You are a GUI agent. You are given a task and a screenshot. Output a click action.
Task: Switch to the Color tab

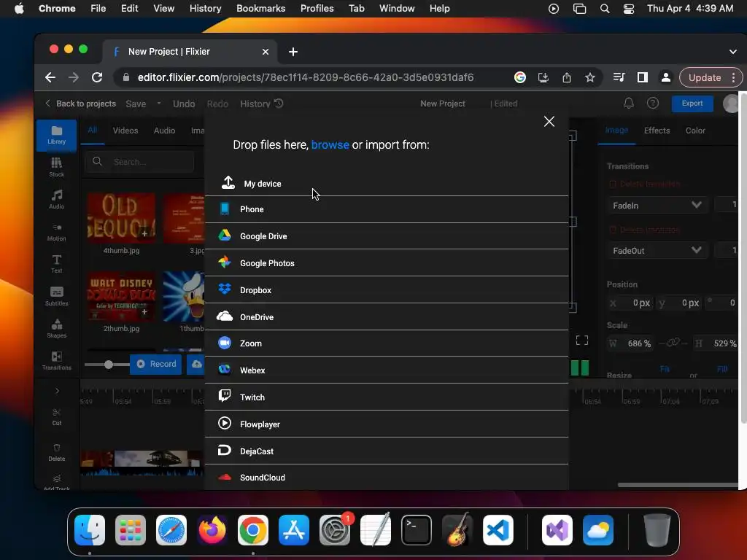695,131
